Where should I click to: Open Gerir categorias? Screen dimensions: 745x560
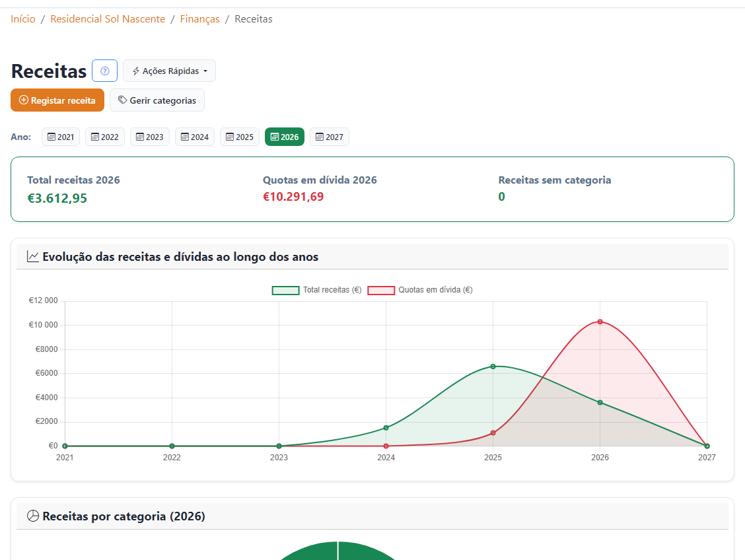coord(157,100)
